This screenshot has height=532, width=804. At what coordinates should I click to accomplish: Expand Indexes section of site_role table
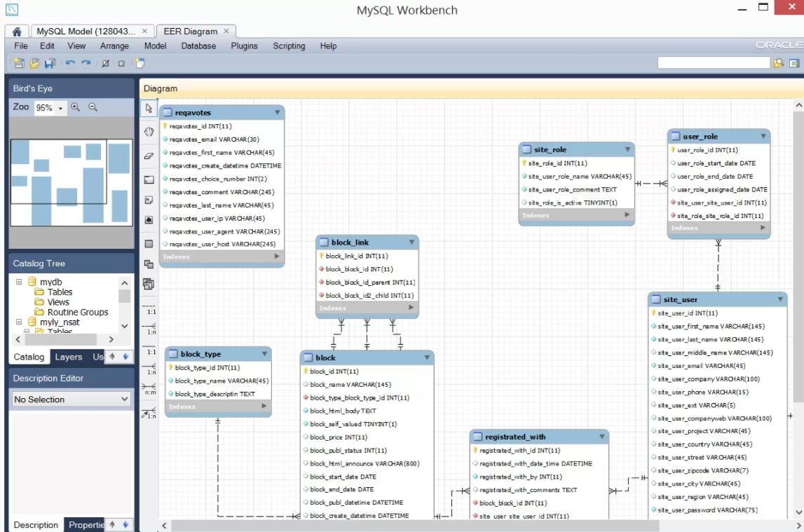pos(627,214)
